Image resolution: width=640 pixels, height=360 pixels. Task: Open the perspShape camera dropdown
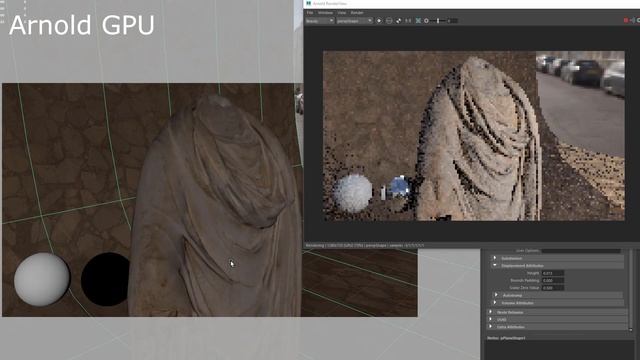(x=354, y=20)
